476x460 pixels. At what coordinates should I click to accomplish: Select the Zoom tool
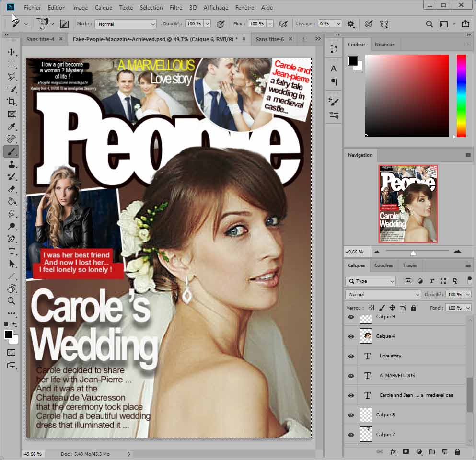12,301
